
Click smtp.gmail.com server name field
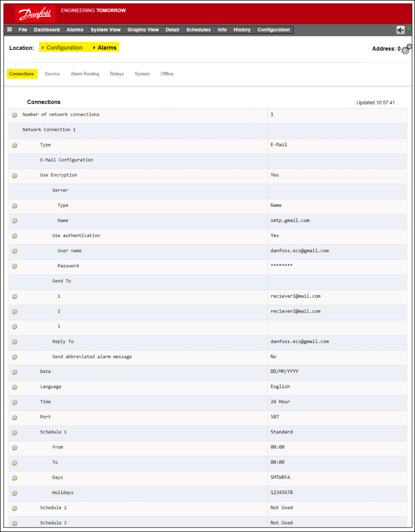pyautogui.click(x=290, y=221)
